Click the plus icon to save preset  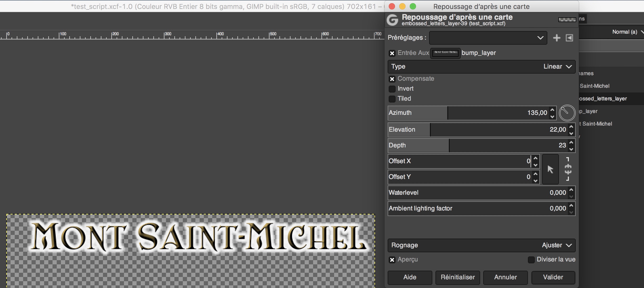click(x=556, y=38)
